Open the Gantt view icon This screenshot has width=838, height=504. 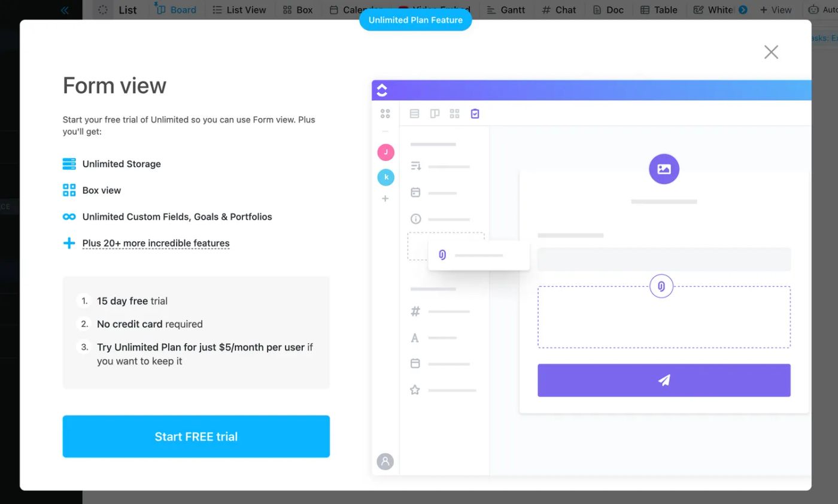(x=492, y=10)
